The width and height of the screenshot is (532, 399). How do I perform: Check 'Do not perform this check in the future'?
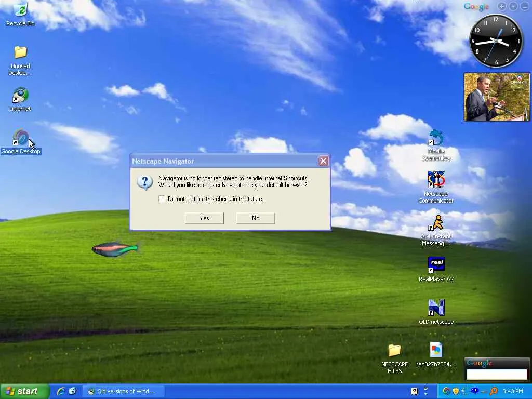pyautogui.click(x=162, y=199)
